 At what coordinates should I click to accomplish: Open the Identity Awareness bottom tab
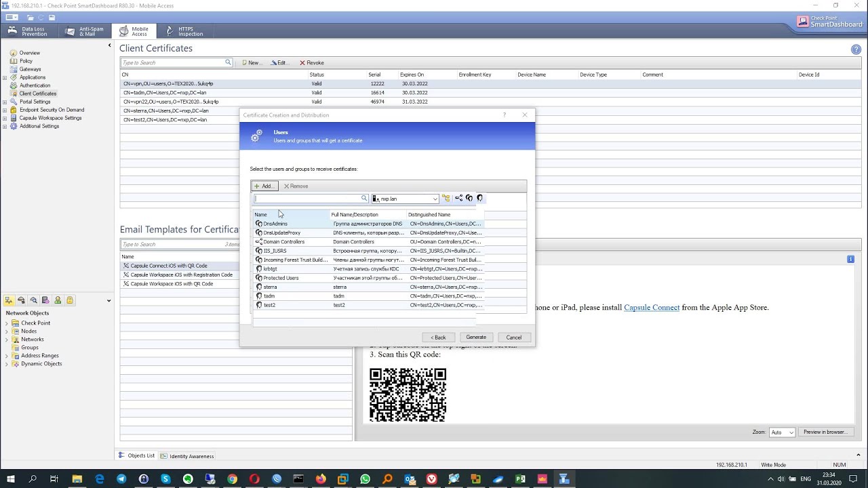tap(187, 456)
